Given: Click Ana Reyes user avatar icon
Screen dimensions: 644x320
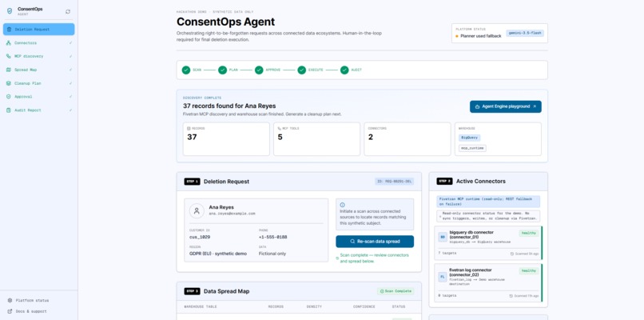Looking at the screenshot, I should [197, 210].
